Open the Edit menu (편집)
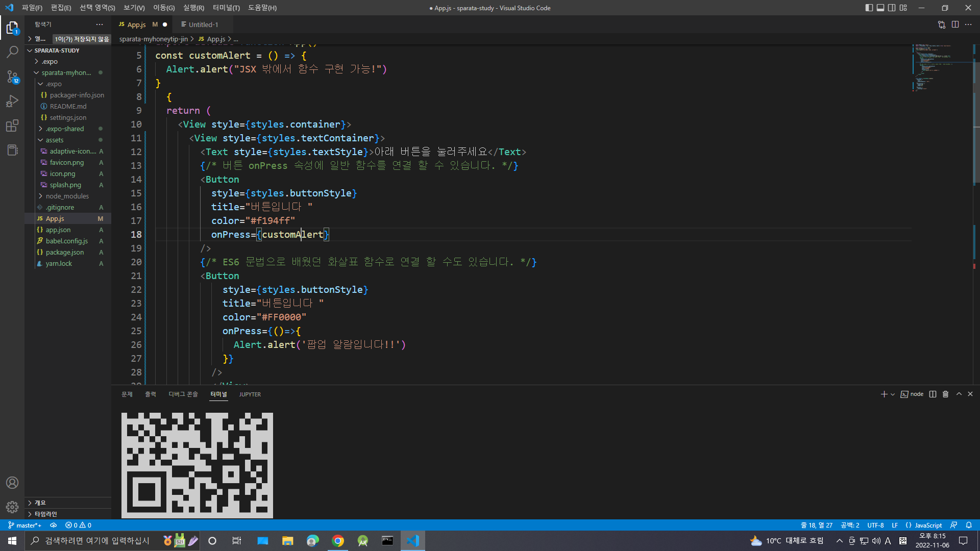This screenshot has width=980, height=551. pyautogui.click(x=61, y=8)
